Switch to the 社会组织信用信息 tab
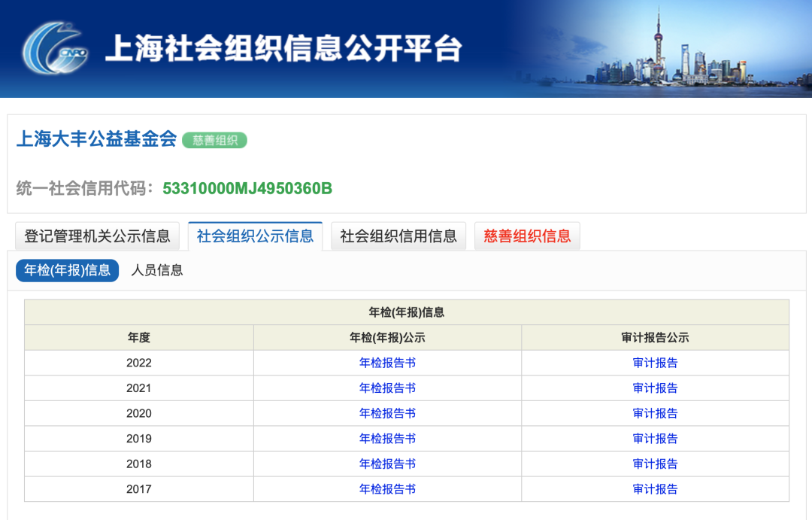812x520 pixels. [x=398, y=236]
